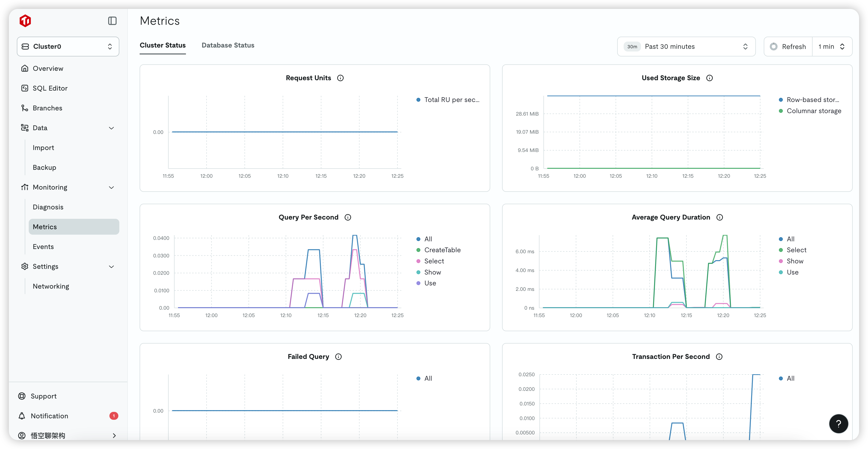Click the Query Per Second info icon
Image resolution: width=868 pixels, height=449 pixels.
pos(348,217)
